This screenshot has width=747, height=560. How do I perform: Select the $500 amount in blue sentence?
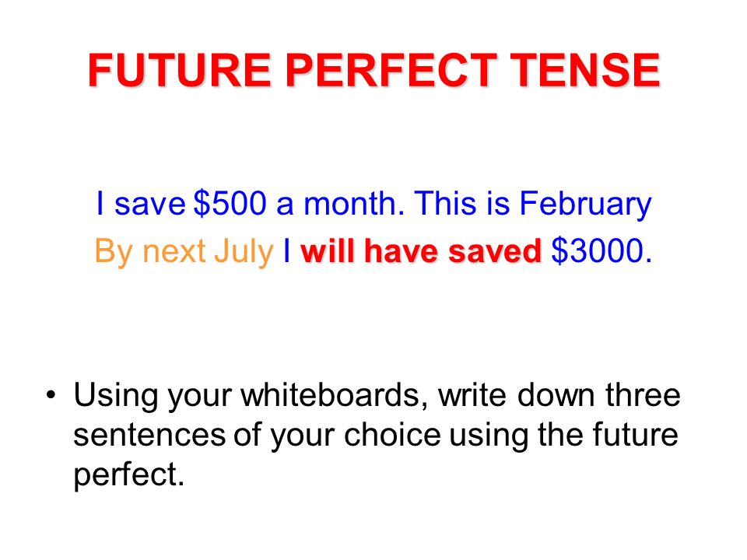click(230, 203)
